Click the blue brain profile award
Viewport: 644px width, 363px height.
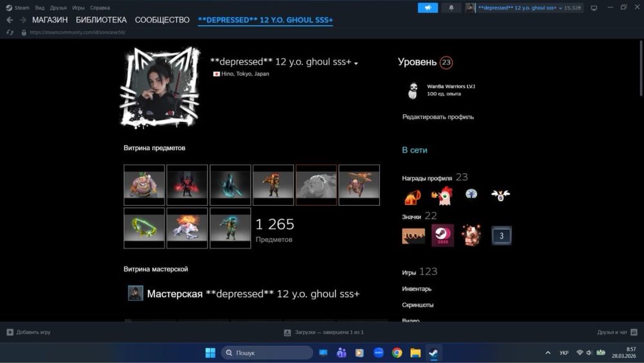click(x=471, y=193)
